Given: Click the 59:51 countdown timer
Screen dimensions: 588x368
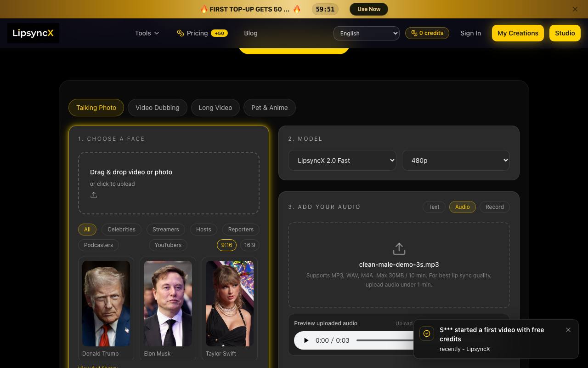Looking at the screenshot, I should (325, 9).
